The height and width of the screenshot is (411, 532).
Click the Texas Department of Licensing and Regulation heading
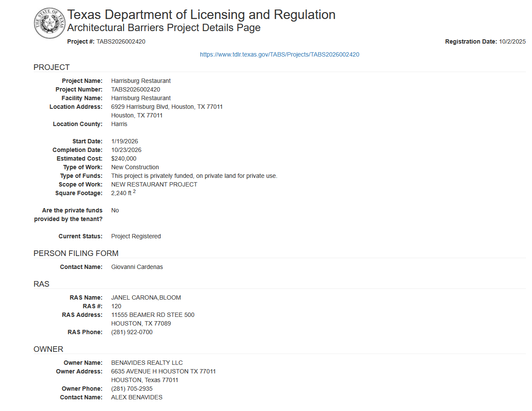click(x=201, y=14)
